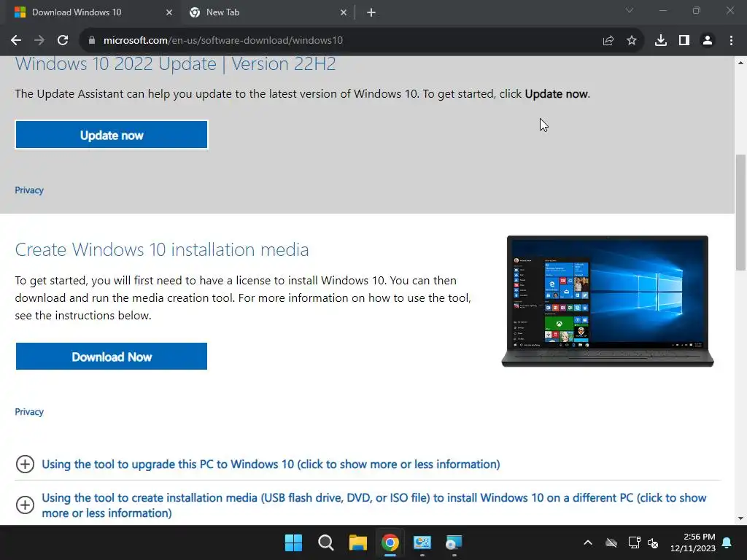Viewport: 747px width, 560px height.
Task: Click the network tray icon
Action: point(634,542)
